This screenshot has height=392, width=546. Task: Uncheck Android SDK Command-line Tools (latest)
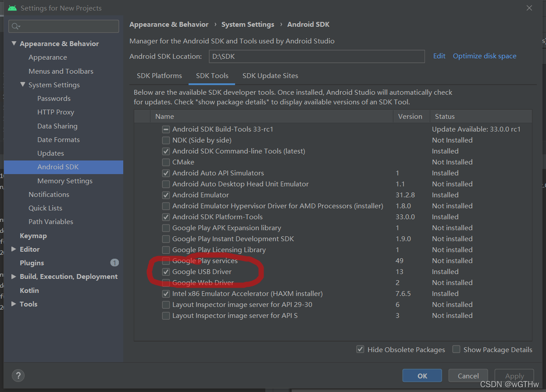click(x=166, y=151)
